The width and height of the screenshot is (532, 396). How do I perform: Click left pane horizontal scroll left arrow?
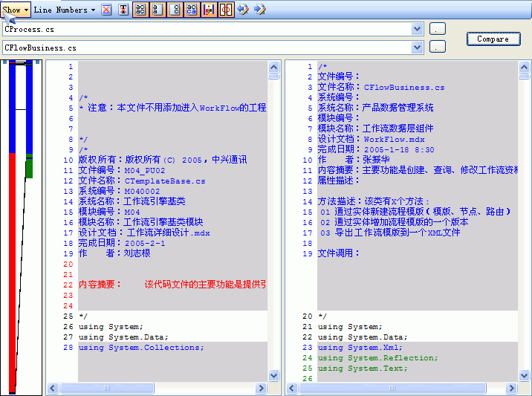coord(53,388)
